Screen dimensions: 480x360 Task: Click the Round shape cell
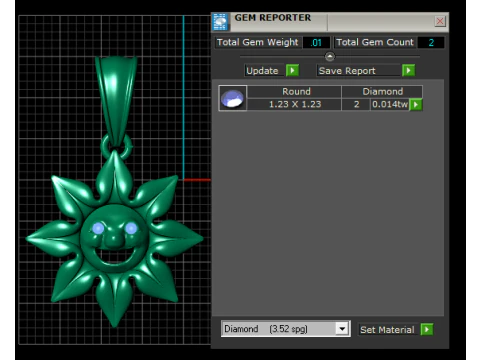[295, 92]
